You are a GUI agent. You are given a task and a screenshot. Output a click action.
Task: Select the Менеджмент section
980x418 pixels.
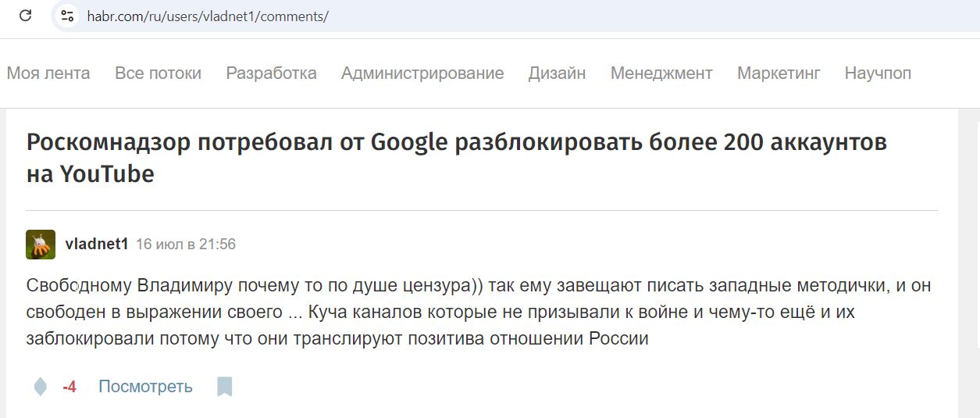coord(661,73)
